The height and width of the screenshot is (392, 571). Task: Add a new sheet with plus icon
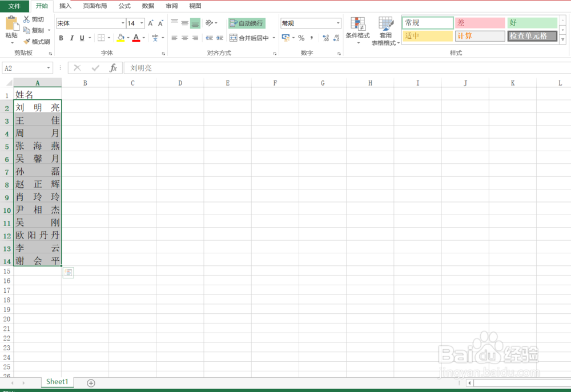pos(91,383)
